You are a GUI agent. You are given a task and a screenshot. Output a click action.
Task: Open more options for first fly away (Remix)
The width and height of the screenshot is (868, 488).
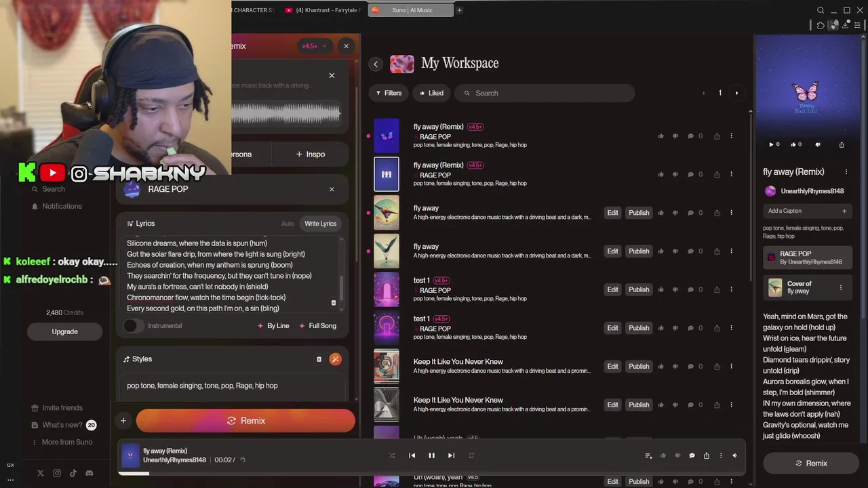(x=731, y=136)
